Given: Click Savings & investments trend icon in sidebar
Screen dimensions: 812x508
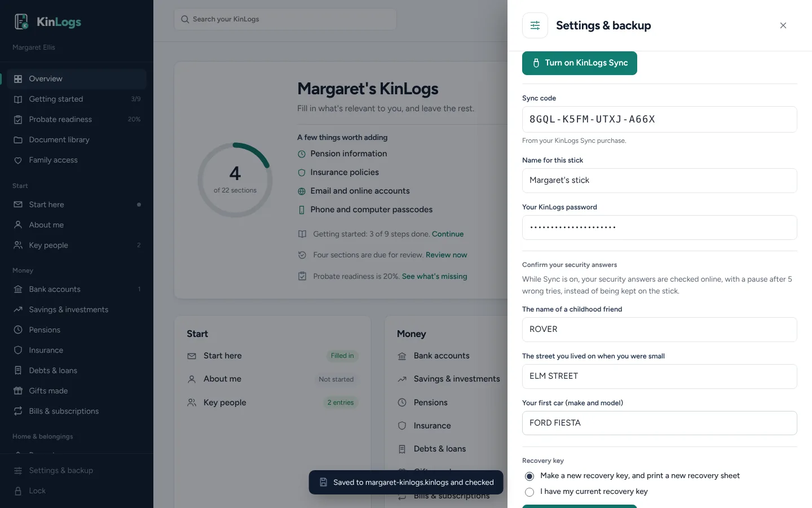Looking at the screenshot, I should (x=18, y=309).
